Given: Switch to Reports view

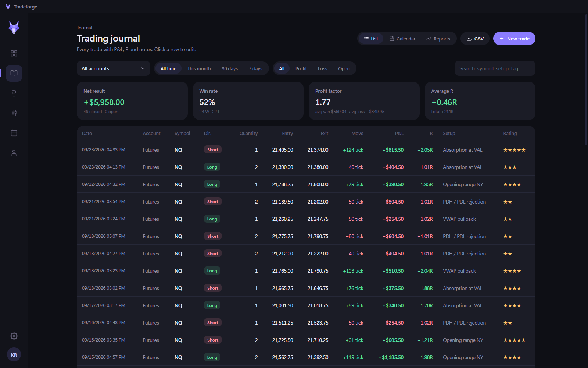Looking at the screenshot, I should pyautogui.click(x=438, y=39).
